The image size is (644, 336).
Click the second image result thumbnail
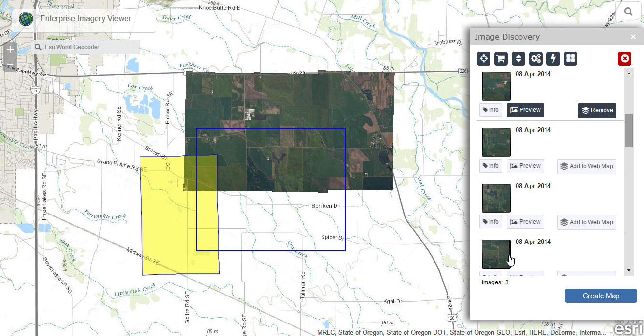pyautogui.click(x=496, y=142)
